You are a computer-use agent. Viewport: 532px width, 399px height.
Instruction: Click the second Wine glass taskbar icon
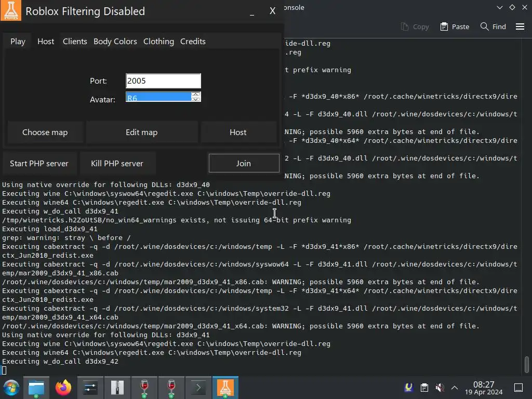click(x=171, y=388)
